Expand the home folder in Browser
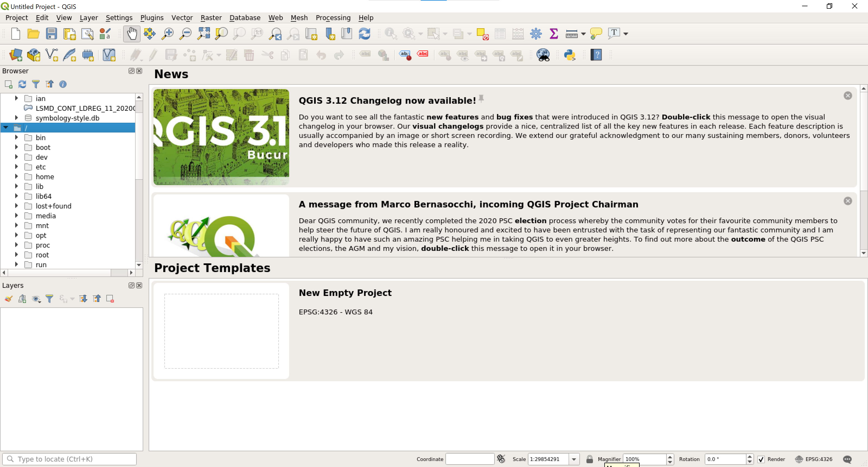868x467 pixels. 16,177
